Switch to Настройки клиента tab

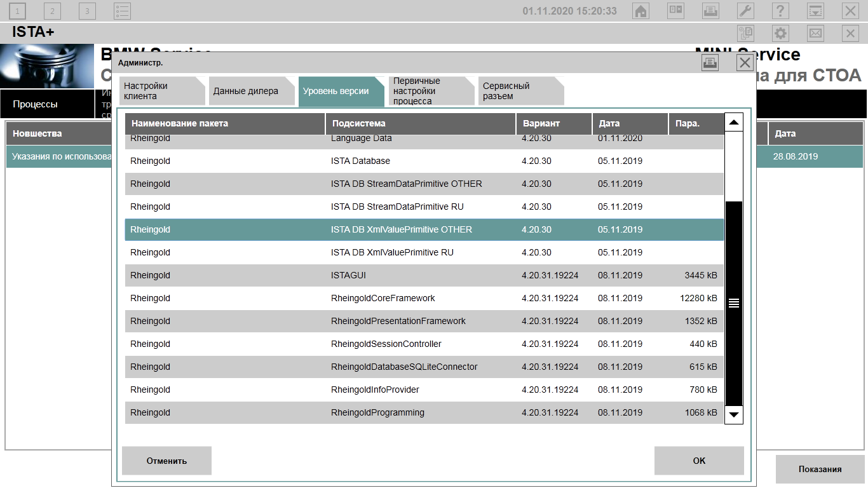162,91
